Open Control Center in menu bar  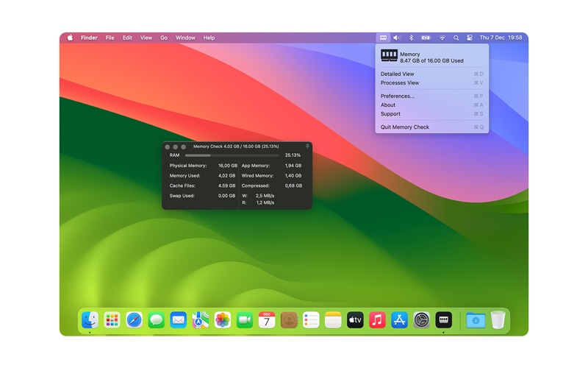(x=470, y=38)
